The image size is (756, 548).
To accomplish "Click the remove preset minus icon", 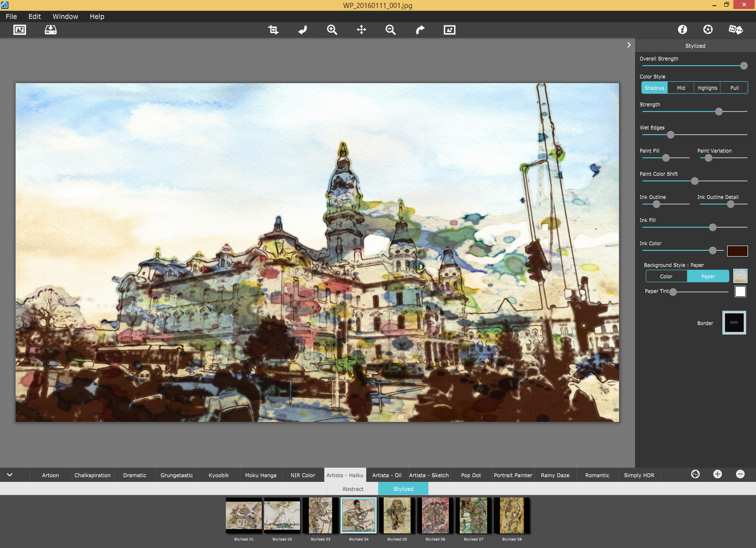I will pos(740,474).
